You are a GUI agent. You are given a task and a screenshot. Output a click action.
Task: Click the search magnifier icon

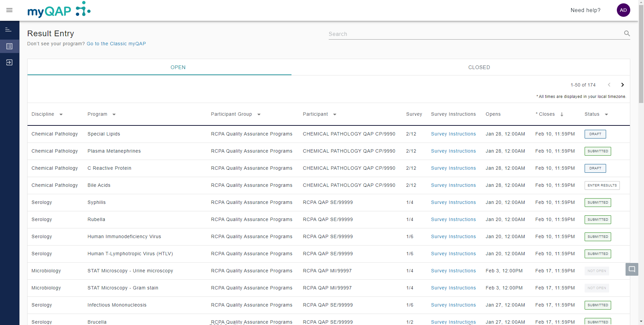click(627, 34)
